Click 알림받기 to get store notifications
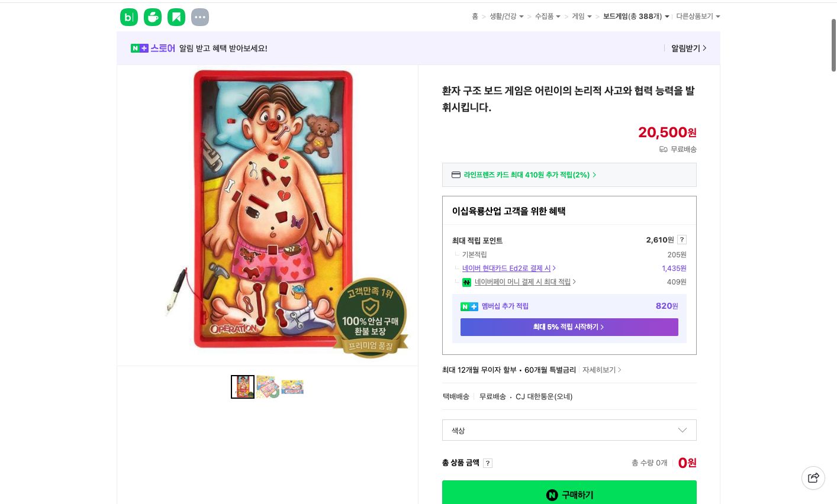The image size is (837, 504). (685, 48)
